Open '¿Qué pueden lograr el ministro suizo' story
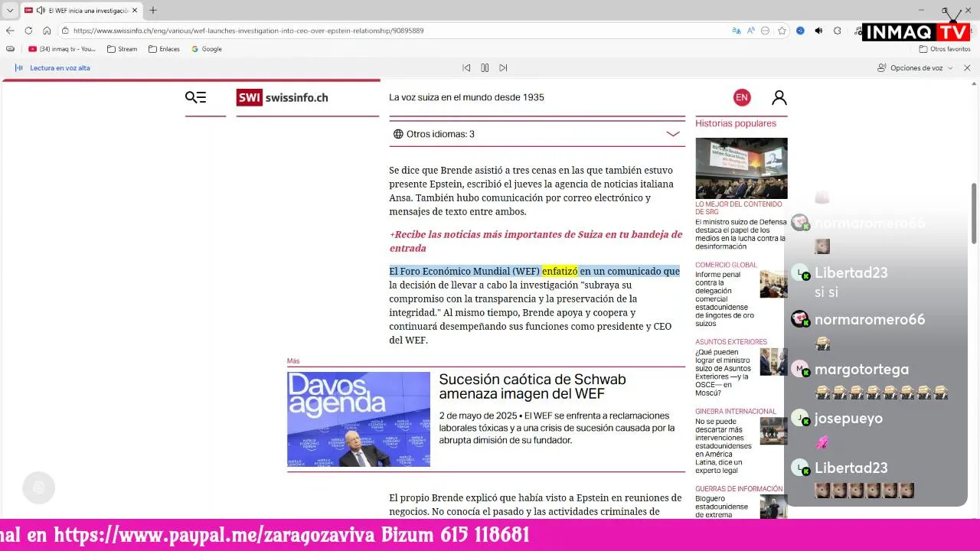 click(724, 373)
